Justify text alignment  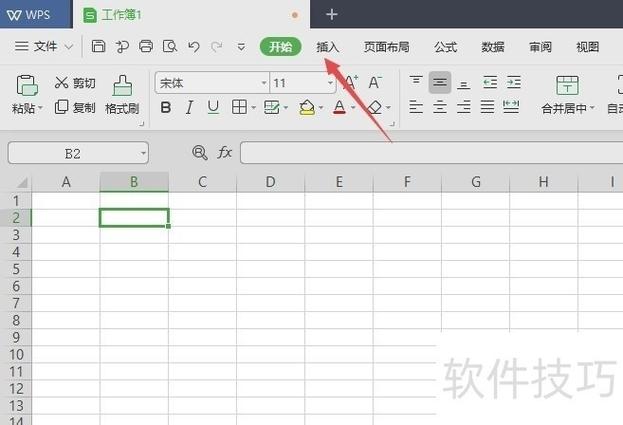[x=488, y=107]
